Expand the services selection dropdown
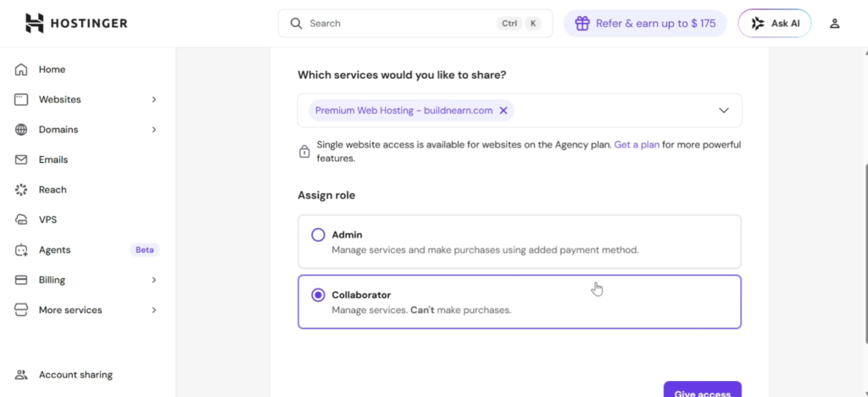Viewport: 868px width, 397px height. click(x=724, y=110)
